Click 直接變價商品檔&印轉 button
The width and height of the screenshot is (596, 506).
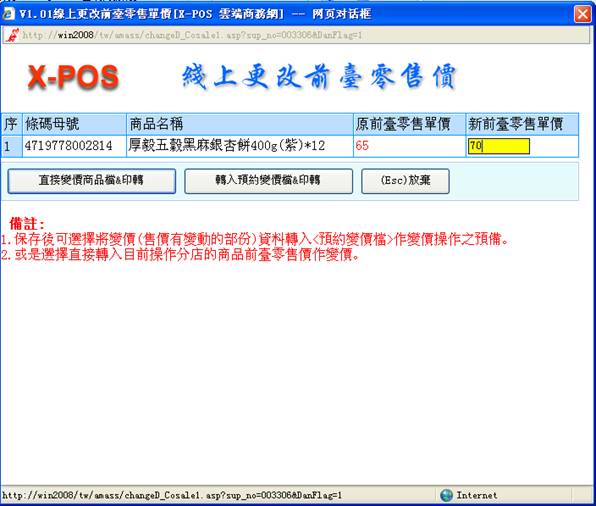click(x=92, y=181)
